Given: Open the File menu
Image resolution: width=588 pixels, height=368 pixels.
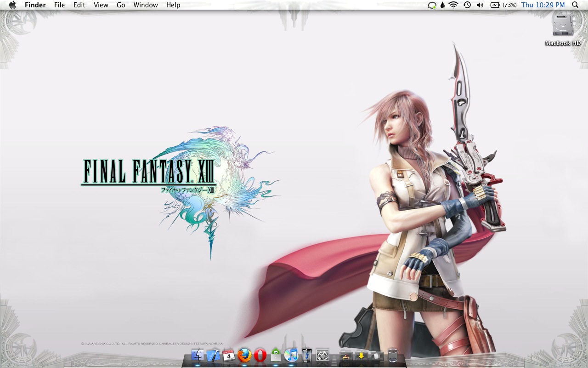Looking at the screenshot, I should tap(60, 5).
